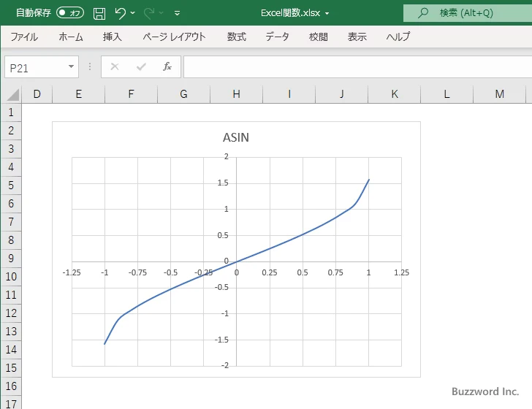
Task: Click the Save disk icon
Action: click(x=99, y=13)
